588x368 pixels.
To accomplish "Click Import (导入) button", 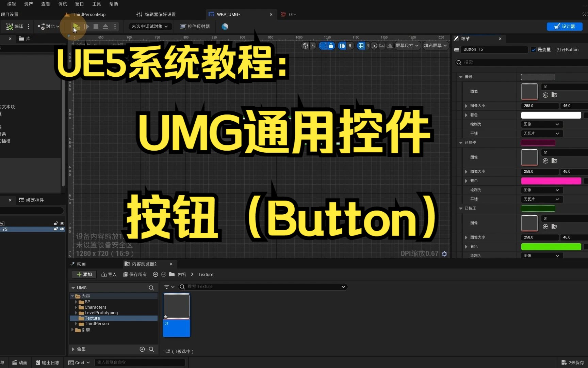I will tap(109, 275).
